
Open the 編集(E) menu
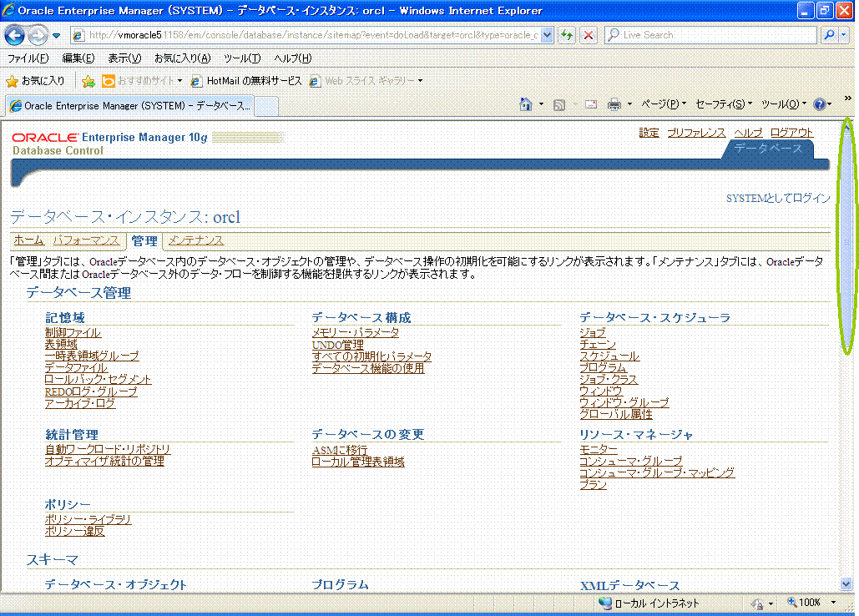(x=78, y=58)
